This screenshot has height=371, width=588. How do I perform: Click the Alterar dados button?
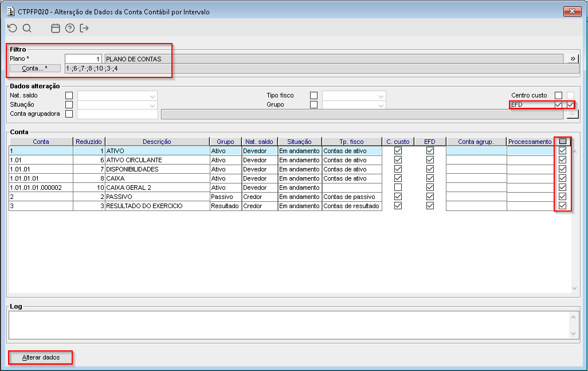(41, 357)
